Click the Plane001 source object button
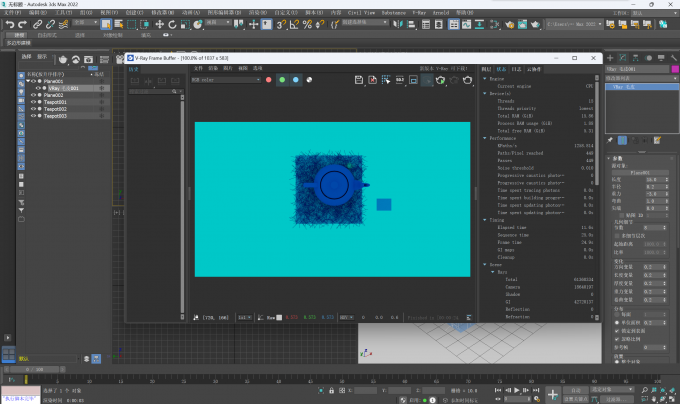Screen dimensions: 680x404 [638, 172]
